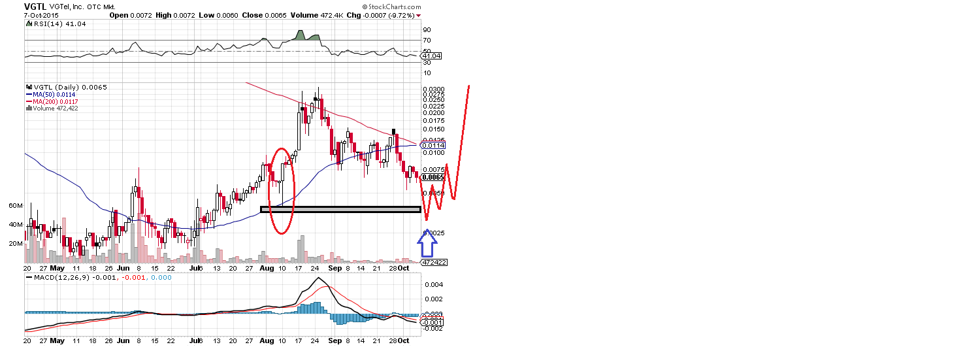Click the RSI legend mountain icon

pyautogui.click(x=28, y=22)
